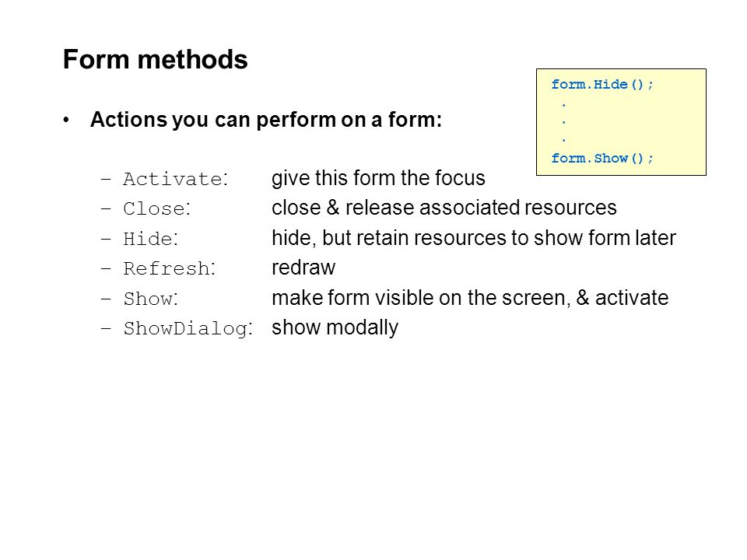Click the bullet point before 'Actions you can perform'
This screenshot has width=747, height=560.
66,120
